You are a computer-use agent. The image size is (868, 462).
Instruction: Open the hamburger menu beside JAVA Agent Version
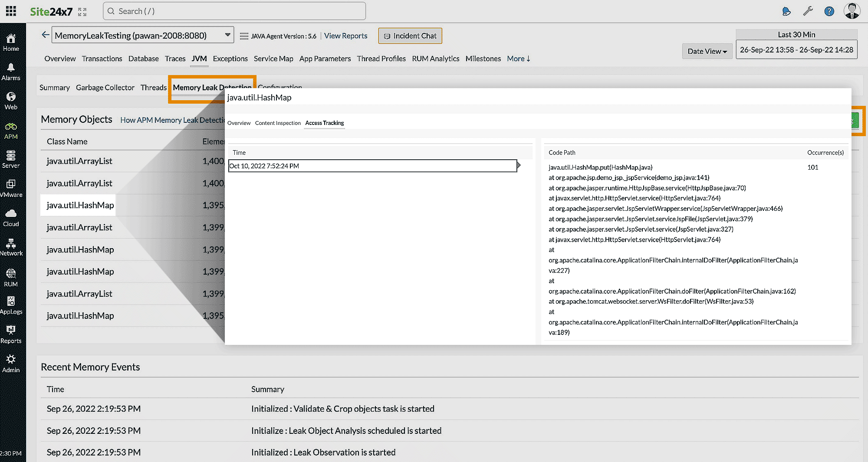click(244, 36)
